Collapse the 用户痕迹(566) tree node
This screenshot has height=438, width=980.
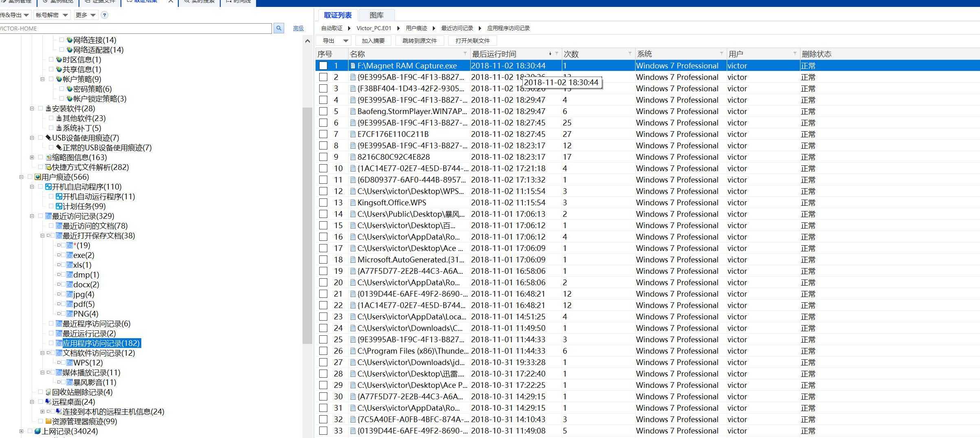[x=22, y=177]
